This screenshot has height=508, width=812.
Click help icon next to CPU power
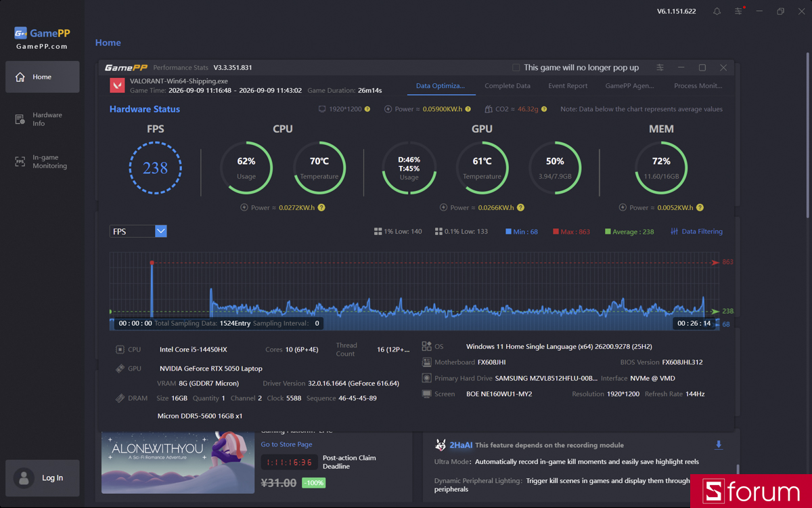[321, 208]
